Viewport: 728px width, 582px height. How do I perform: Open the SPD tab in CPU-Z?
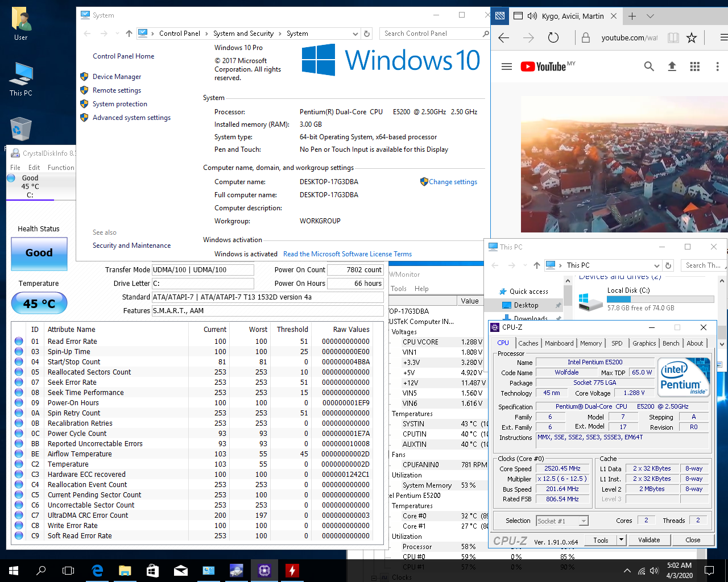[617, 343]
